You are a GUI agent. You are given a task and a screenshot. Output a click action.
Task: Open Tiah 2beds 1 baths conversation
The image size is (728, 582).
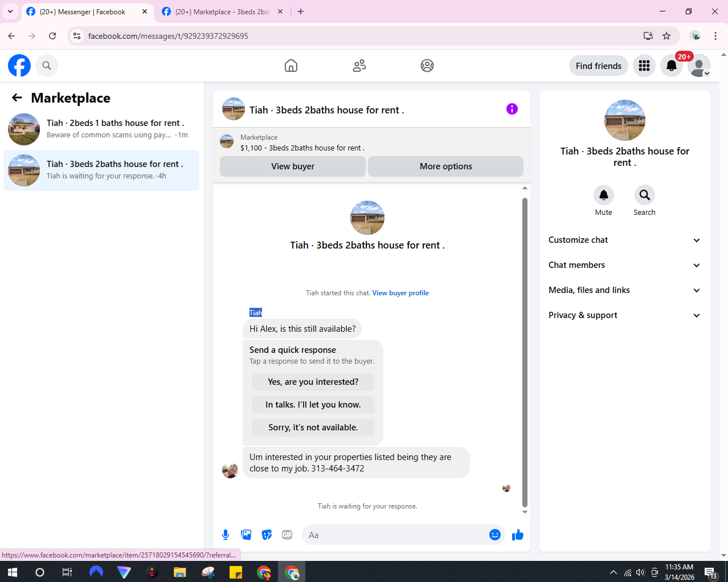tap(101, 129)
